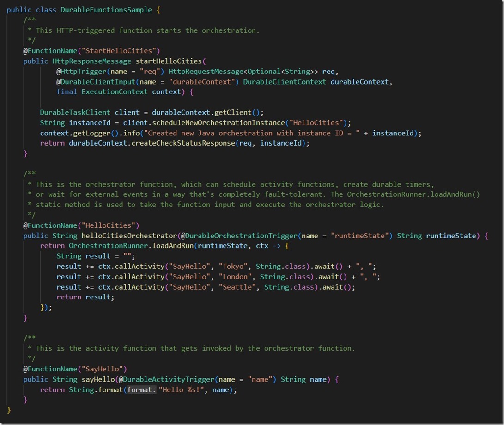Place cursor on startHelloCities method name
This screenshot has height=425, width=504.
pos(169,61)
